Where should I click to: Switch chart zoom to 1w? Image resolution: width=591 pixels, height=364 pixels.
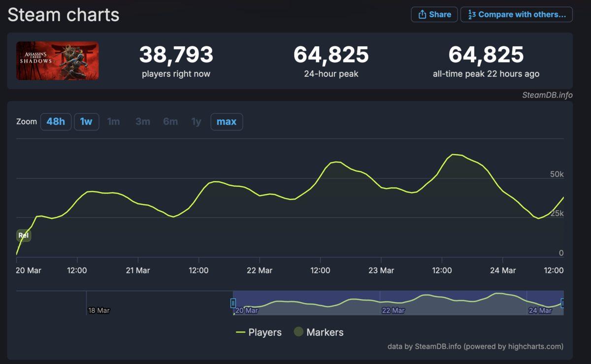(x=86, y=122)
